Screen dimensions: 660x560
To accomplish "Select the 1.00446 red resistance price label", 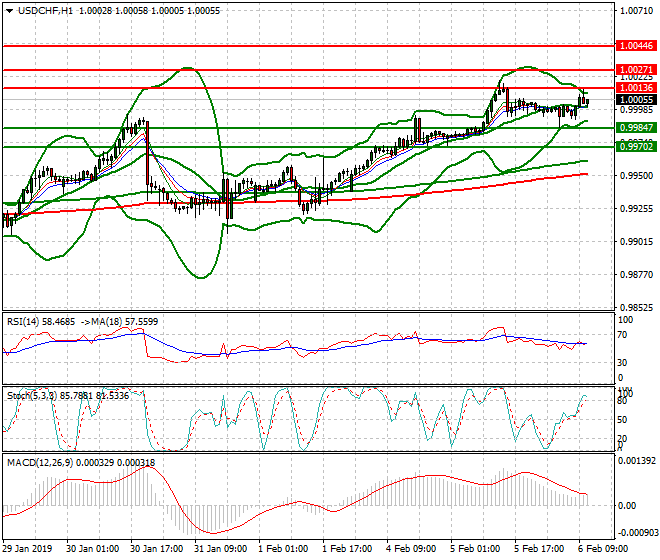I will pos(636,45).
